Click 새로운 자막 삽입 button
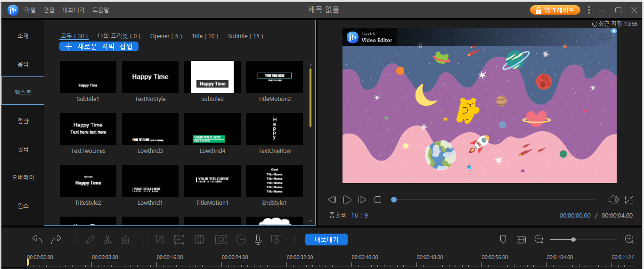Image resolution: width=644 pixels, height=269 pixels. pyautogui.click(x=99, y=46)
